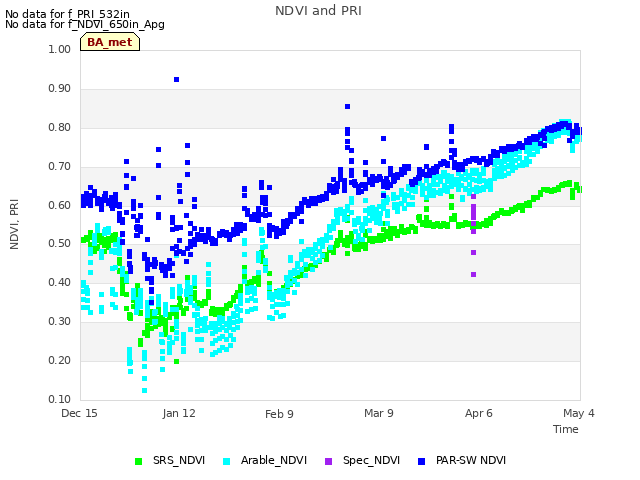
Task: Click the Mar 9 x-axis label
Action: pos(379,413)
